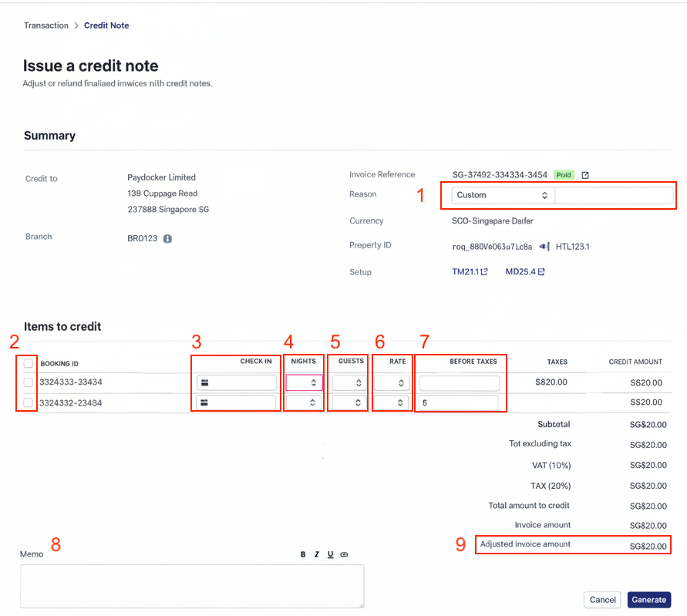Check the box for booking 3324332-23484
687x616 pixels.
tap(29, 402)
